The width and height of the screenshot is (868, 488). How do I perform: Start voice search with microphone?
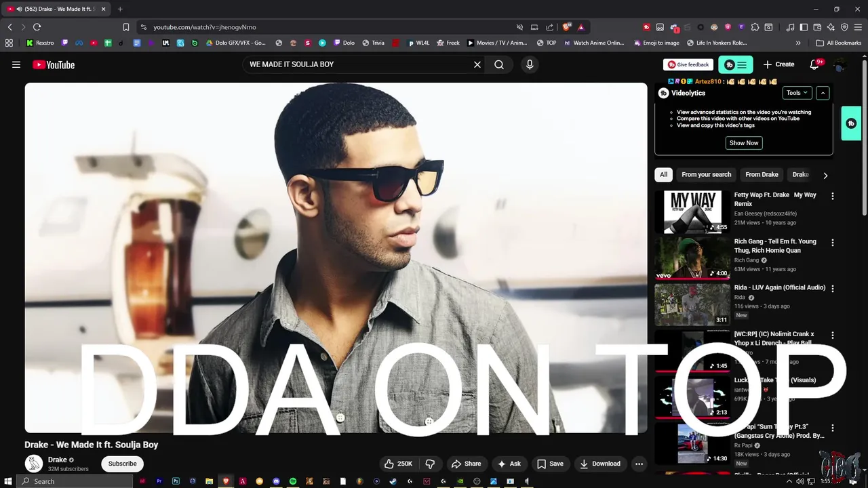click(x=530, y=64)
